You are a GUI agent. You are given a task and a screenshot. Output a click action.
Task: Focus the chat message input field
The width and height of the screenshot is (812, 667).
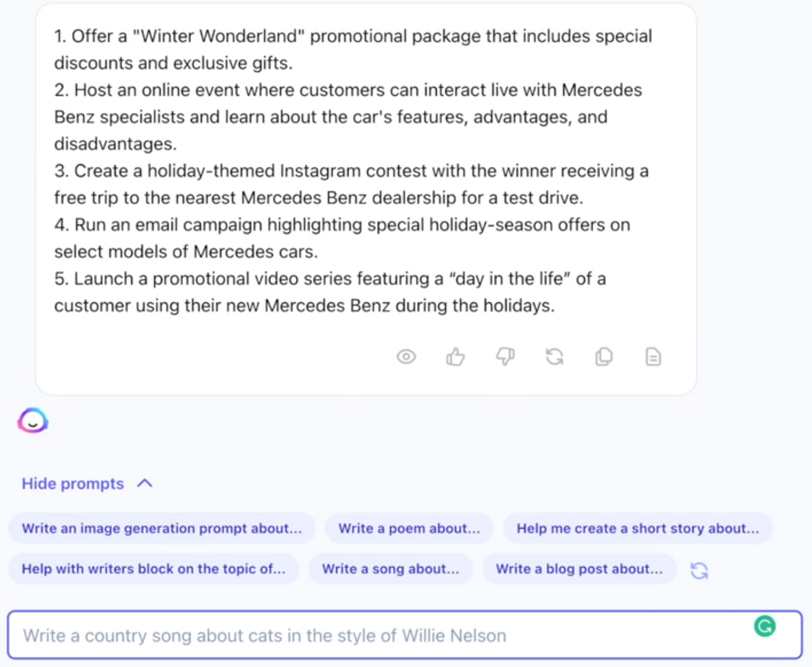point(378,635)
